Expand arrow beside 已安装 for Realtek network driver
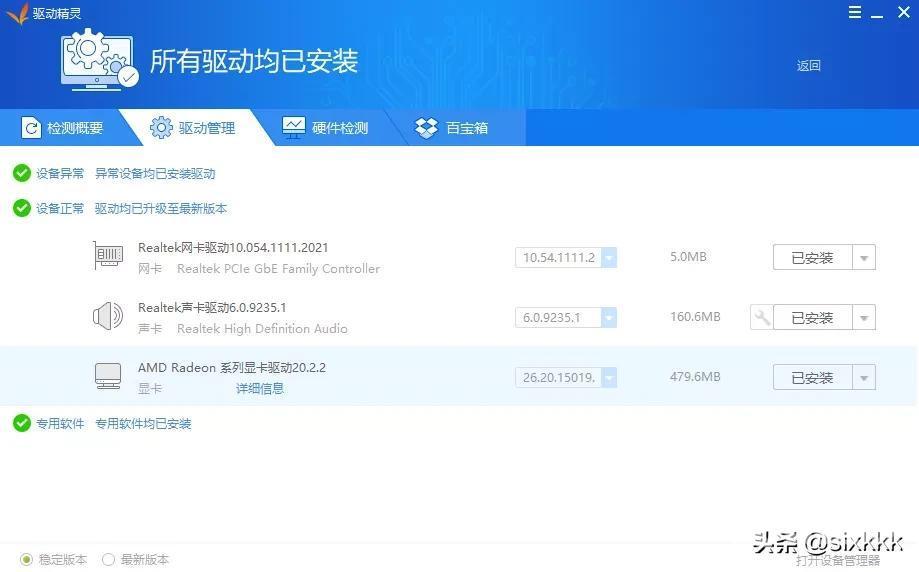This screenshot has width=919, height=572. [x=864, y=258]
